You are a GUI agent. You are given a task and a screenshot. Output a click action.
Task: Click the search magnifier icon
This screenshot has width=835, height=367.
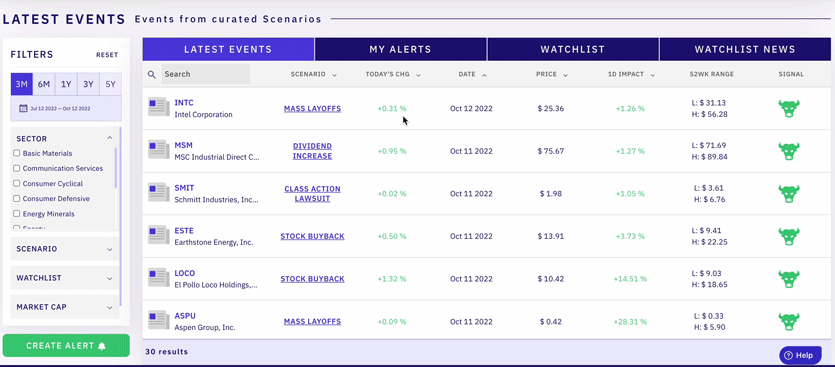click(152, 75)
